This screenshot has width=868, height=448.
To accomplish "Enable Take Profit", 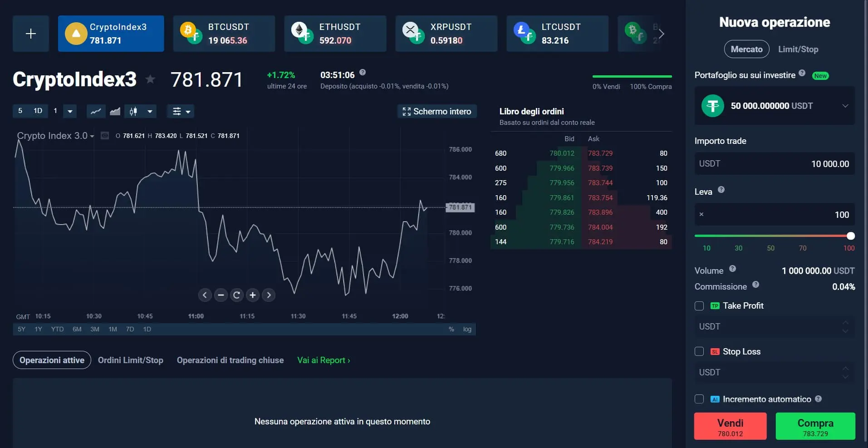I will click(699, 306).
